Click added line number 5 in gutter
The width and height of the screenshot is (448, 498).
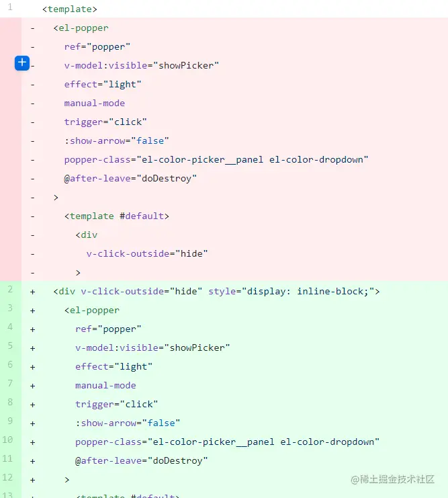click(x=10, y=346)
